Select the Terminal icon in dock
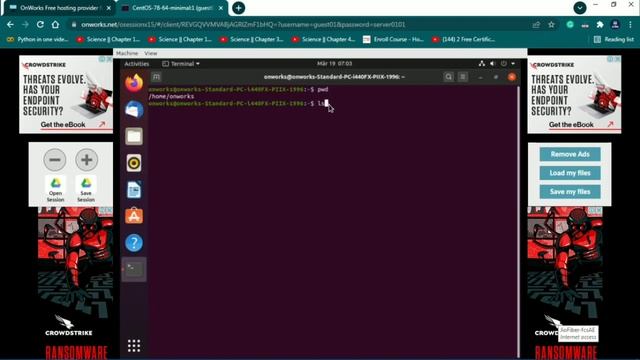 [x=134, y=269]
